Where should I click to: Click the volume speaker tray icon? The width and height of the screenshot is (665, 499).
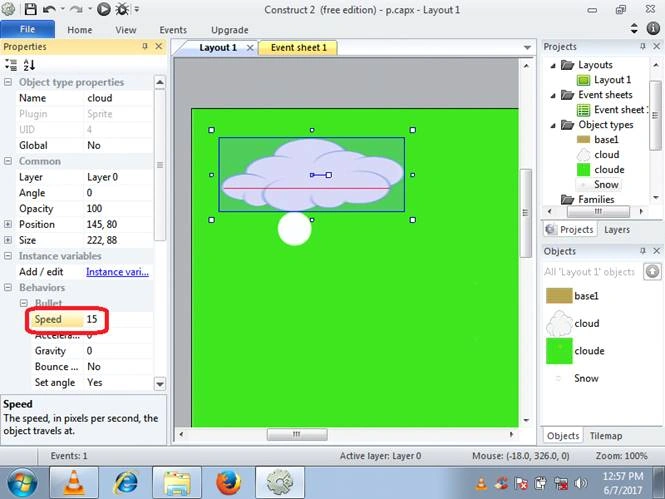point(581,483)
